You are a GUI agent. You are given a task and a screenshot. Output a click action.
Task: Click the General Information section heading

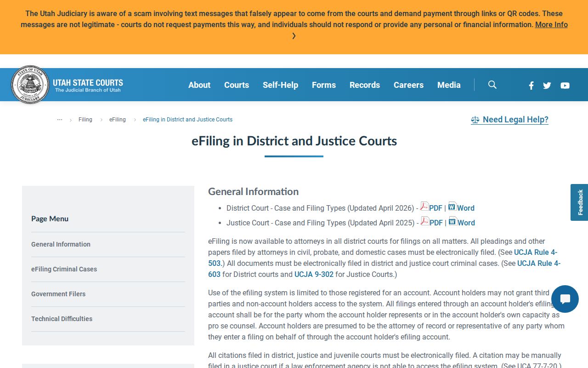click(253, 191)
